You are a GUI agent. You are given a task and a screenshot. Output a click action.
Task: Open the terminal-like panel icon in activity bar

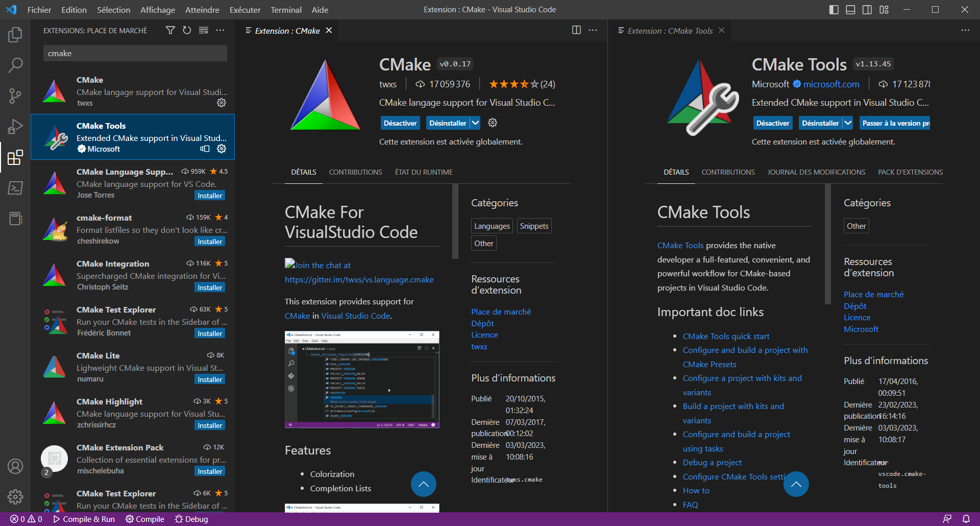pyautogui.click(x=15, y=188)
